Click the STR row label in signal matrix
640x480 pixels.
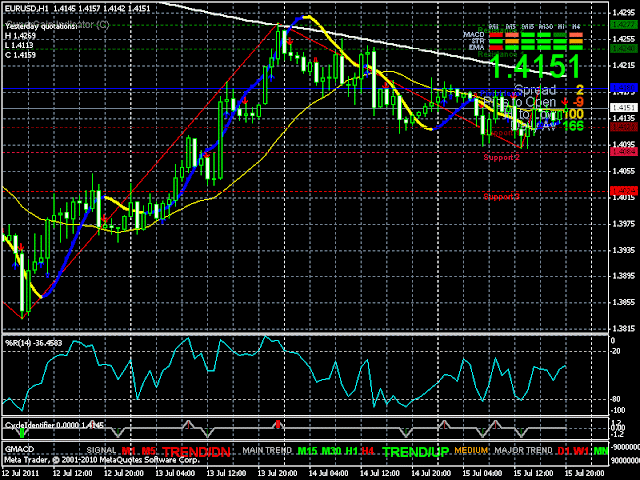click(478, 41)
